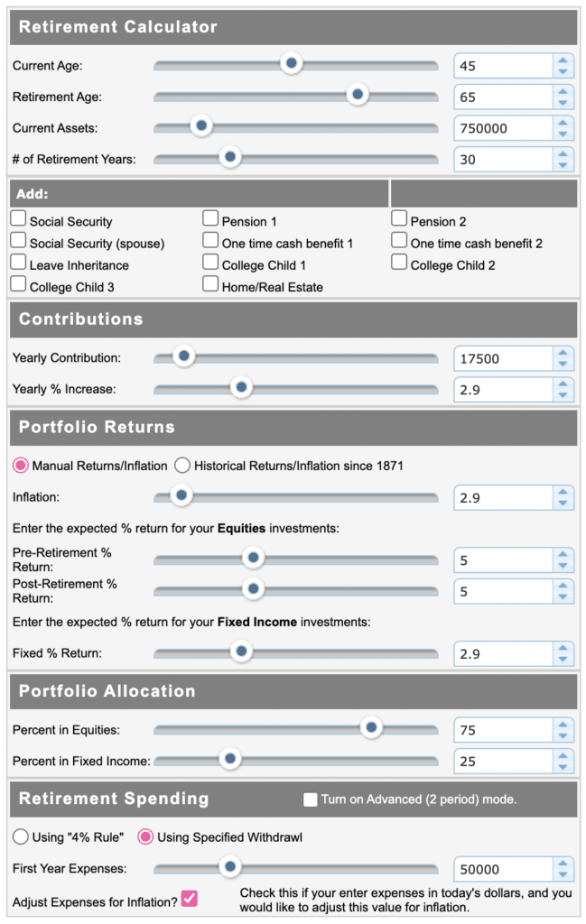Increase Fixed % Return up arrow

coord(563,648)
